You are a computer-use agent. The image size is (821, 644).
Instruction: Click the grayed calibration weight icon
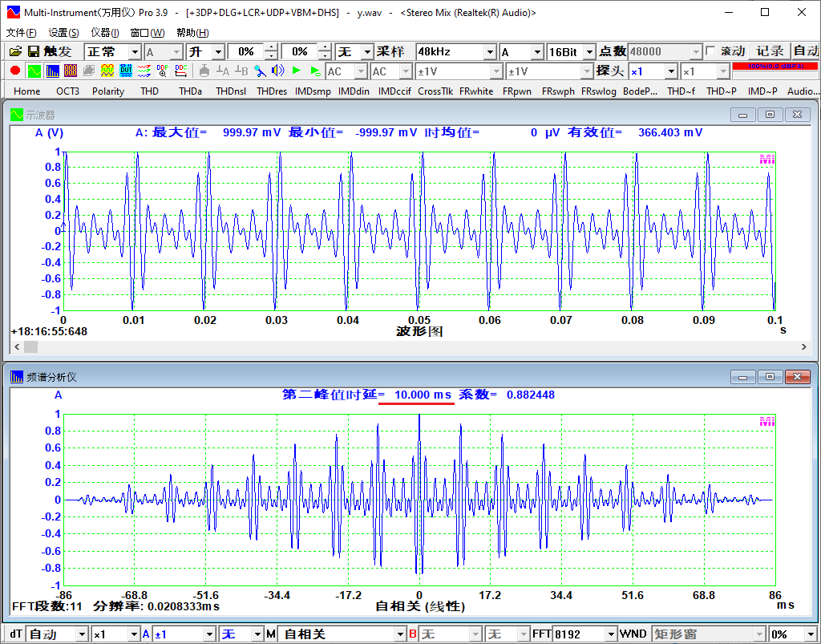pyautogui.click(x=204, y=70)
